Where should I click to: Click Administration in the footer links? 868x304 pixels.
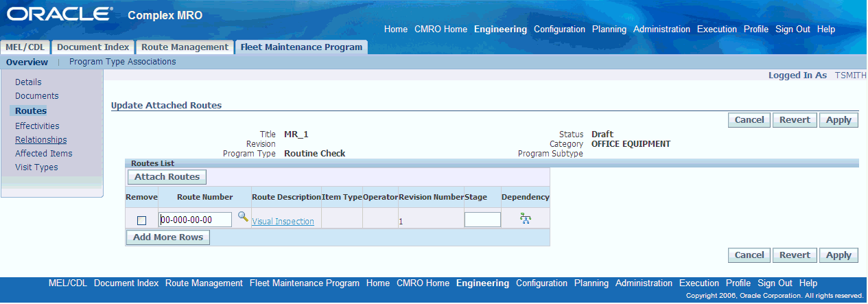click(644, 283)
